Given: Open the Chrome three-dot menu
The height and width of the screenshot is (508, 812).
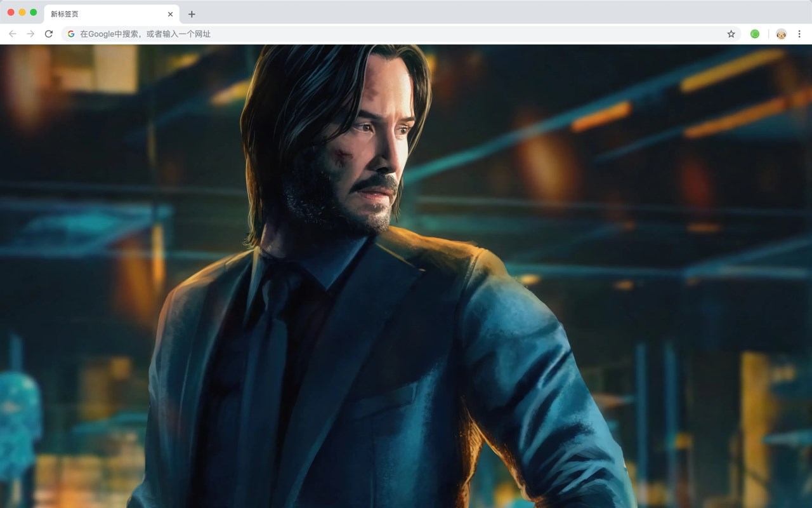Looking at the screenshot, I should [799, 34].
